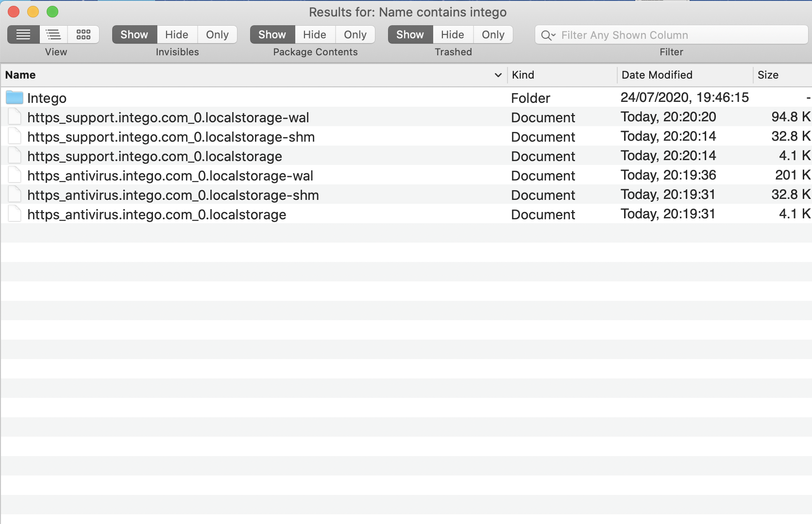Set Package Contents to Show
Image resolution: width=812 pixels, height=524 pixels.
[x=272, y=34]
